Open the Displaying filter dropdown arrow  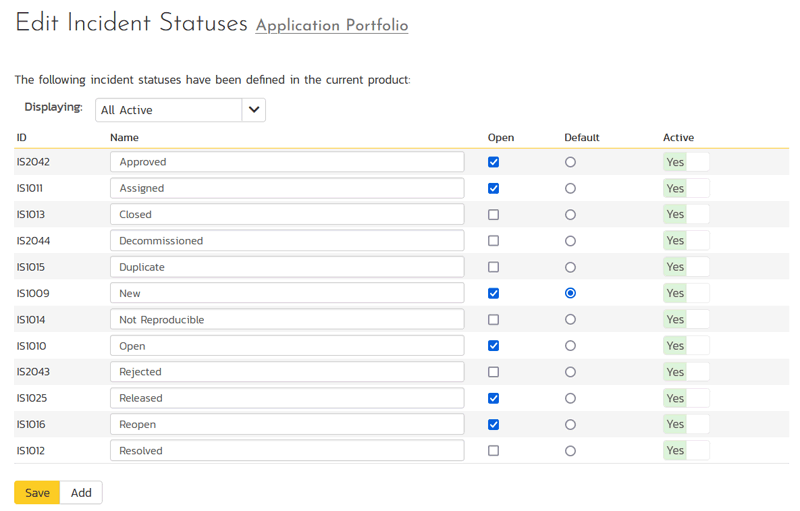pyautogui.click(x=254, y=110)
